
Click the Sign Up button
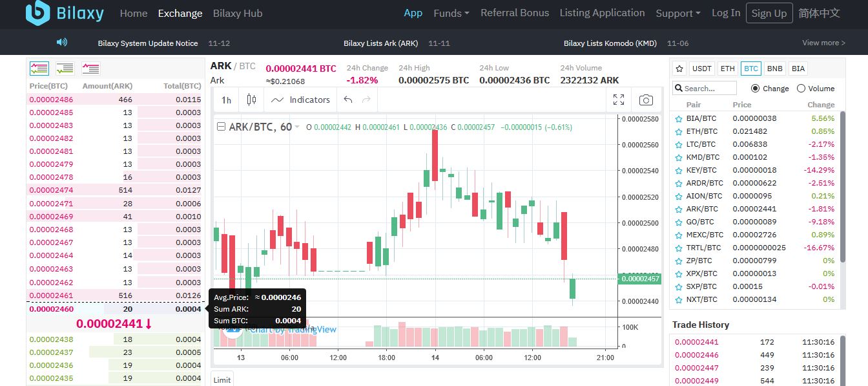click(769, 12)
